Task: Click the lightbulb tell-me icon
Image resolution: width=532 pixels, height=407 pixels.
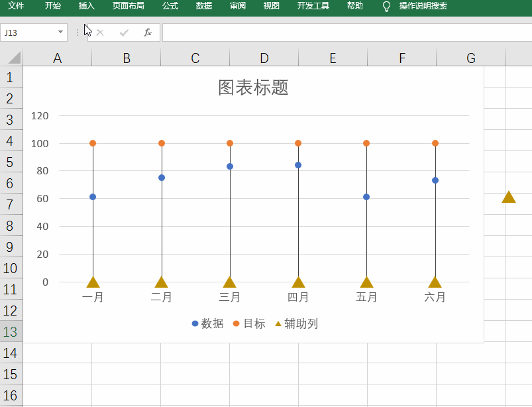Action: pos(386,6)
